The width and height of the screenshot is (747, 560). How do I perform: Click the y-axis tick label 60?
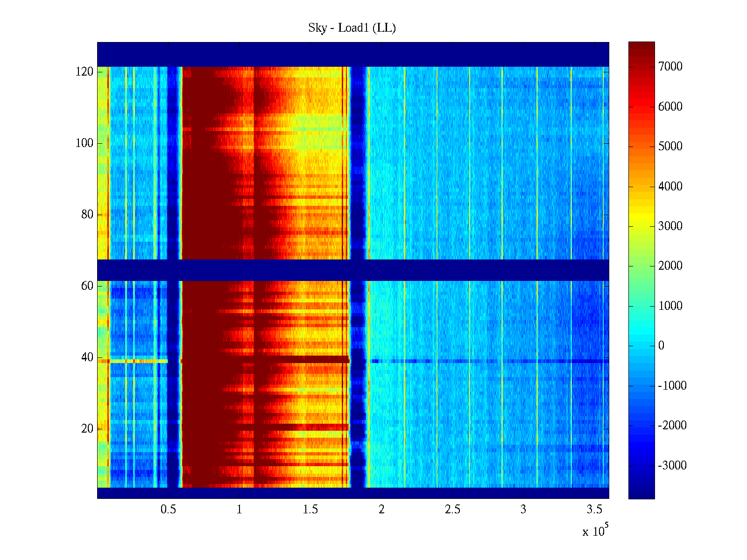click(x=87, y=286)
